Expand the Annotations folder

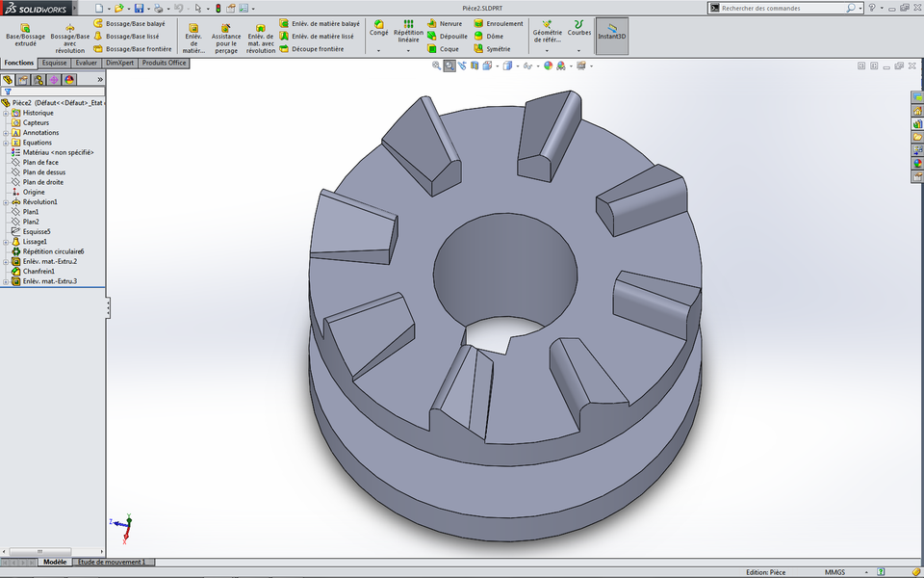(x=8, y=132)
